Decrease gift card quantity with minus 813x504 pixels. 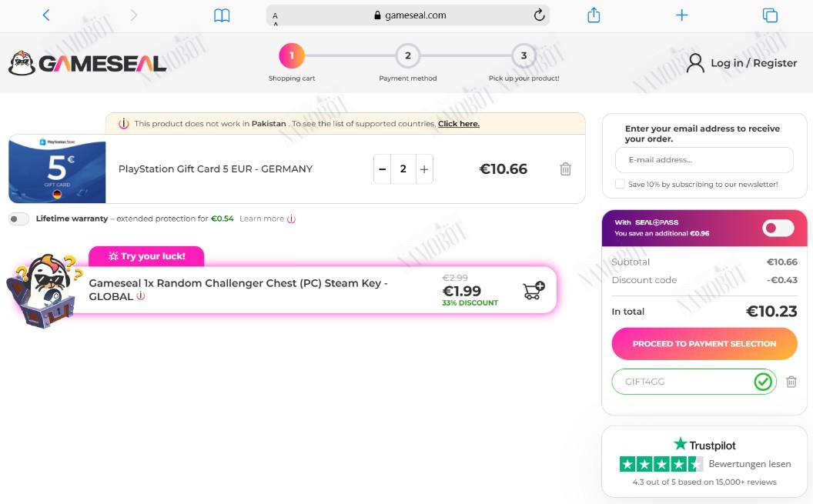382,169
